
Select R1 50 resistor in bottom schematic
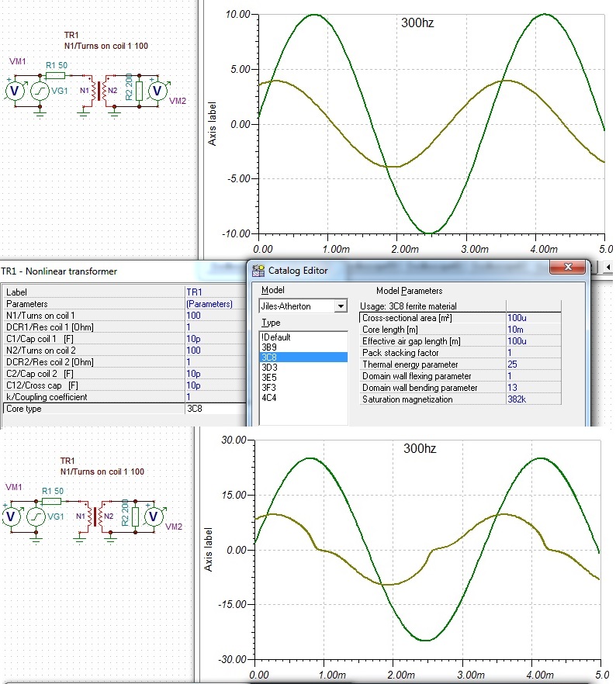(51, 501)
